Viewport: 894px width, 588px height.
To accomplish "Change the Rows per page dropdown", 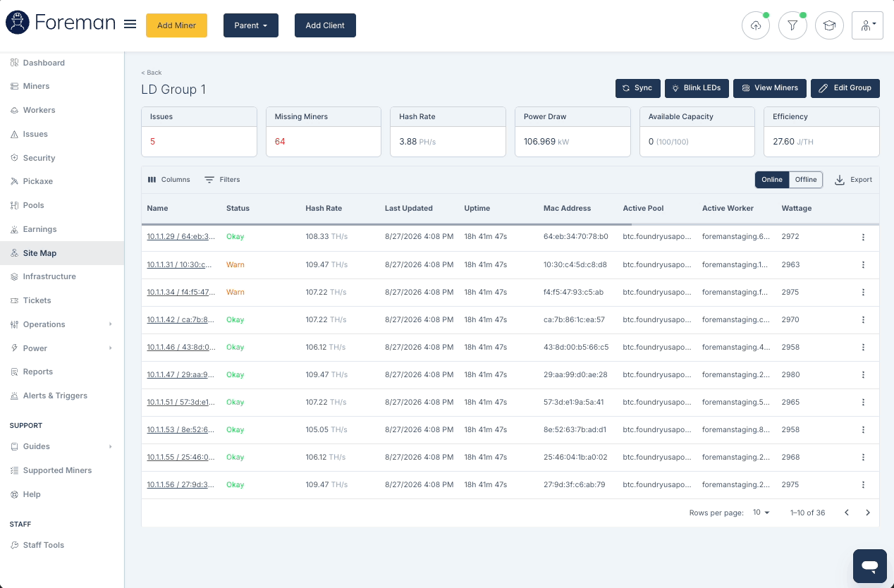I will (x=761, y=513).
